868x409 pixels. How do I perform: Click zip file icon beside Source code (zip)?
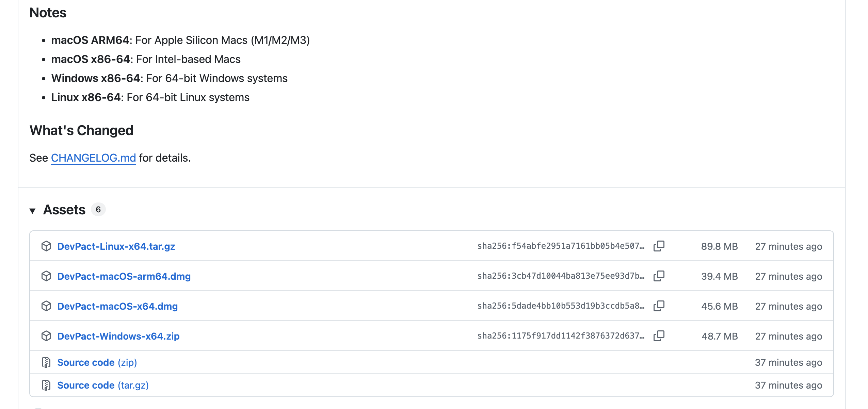pyautogui.click(x=46, y=362)
